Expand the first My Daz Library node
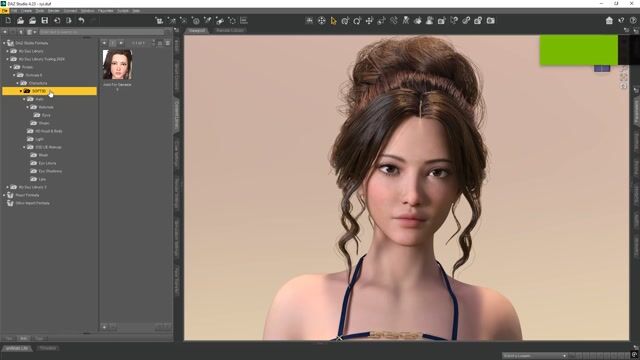Screen dimensions: 640x360 tap(7, 51)
